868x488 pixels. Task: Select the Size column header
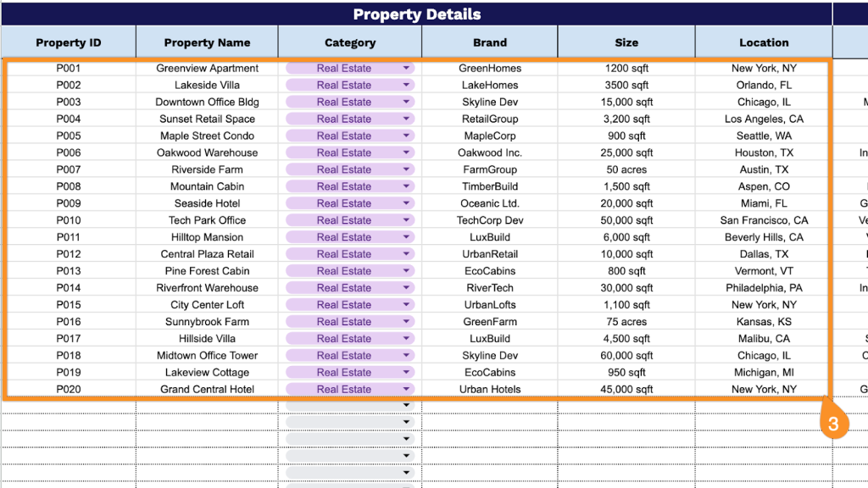(x=626, y=42)
